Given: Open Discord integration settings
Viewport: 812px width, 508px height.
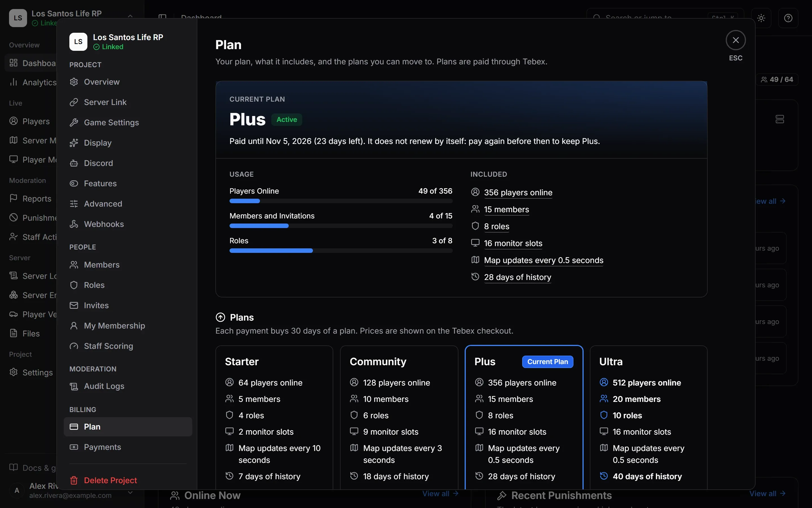Looking at the screenshot, I should pos(127,163).
